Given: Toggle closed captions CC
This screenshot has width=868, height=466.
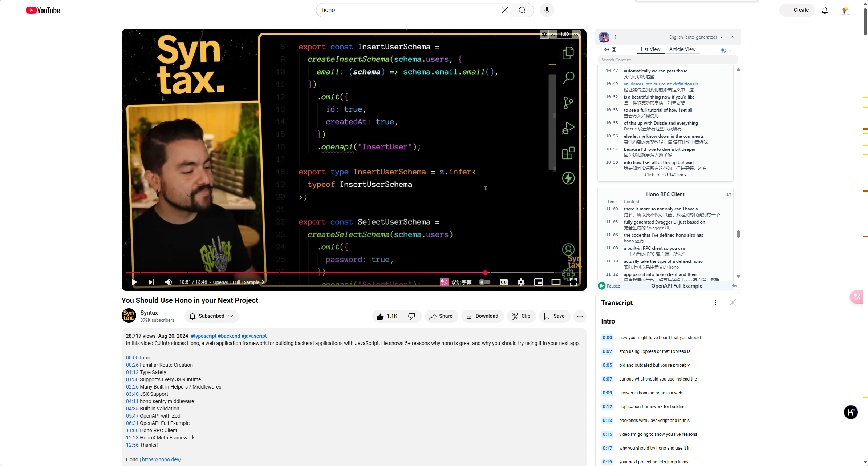Looking at the screenshot, I should (x=503, y=282).
